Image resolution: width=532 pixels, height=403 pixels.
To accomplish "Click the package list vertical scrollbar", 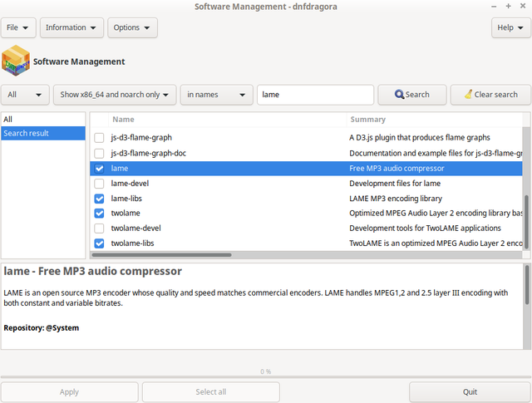I will (x=526, y=222).
